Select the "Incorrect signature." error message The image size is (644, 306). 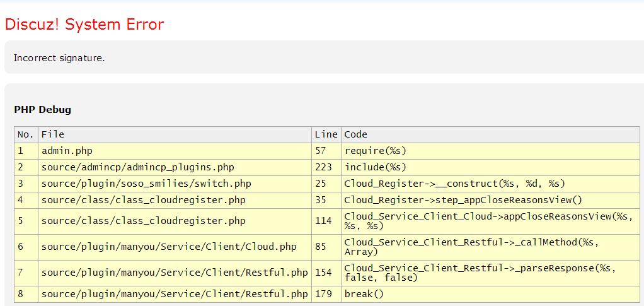59,58
